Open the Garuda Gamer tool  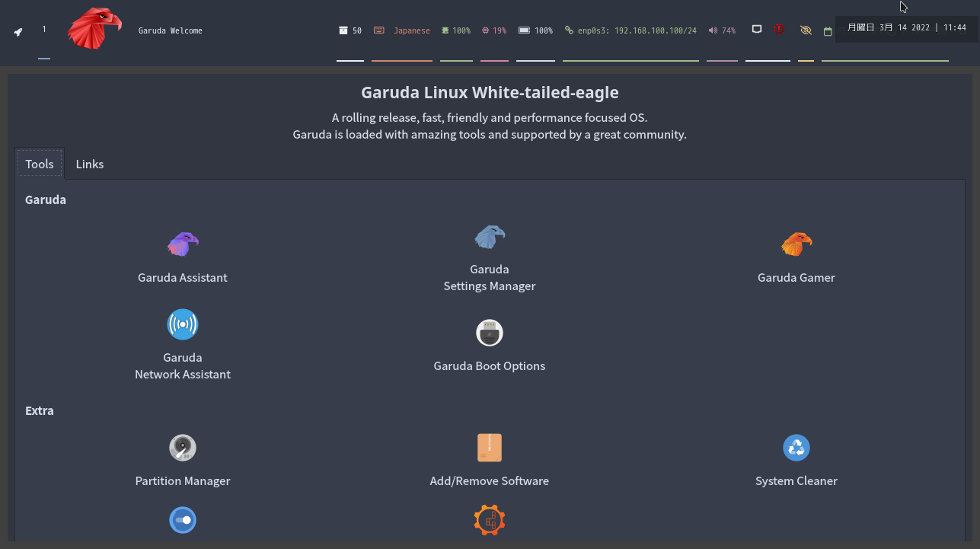796,257
